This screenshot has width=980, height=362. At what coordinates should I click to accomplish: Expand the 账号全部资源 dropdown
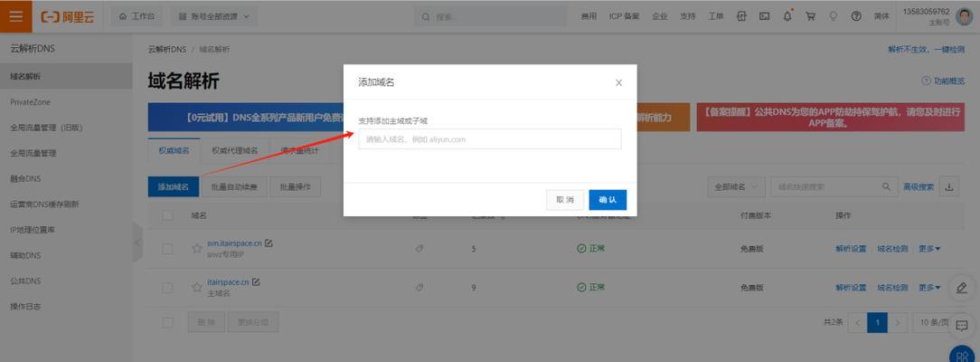tap(214, 17)
